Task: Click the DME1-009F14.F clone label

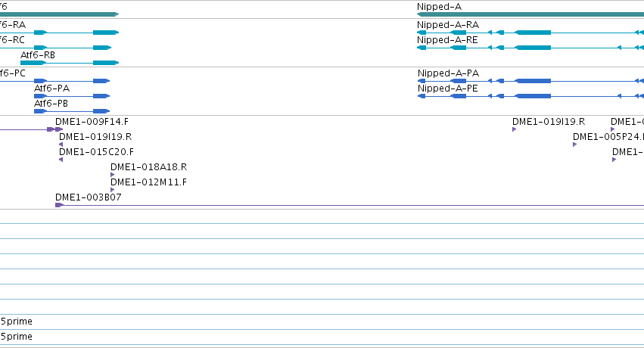Action: tap(92, 122)
